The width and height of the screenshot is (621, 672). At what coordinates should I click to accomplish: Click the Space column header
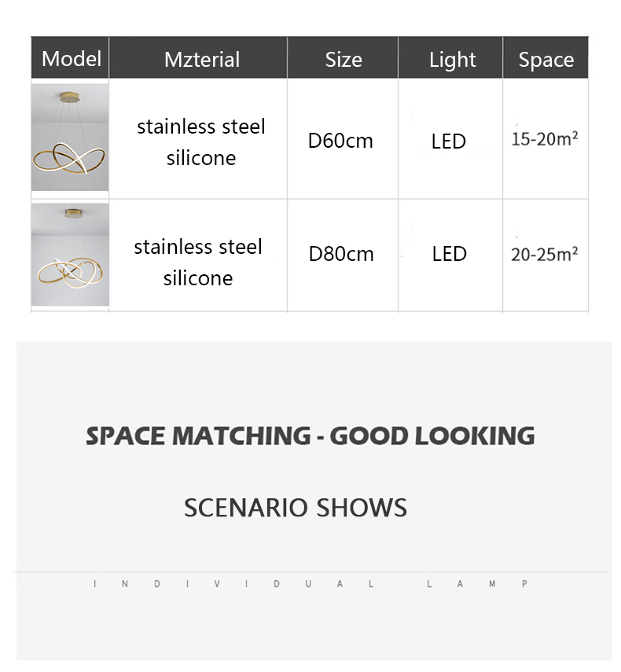546,60
